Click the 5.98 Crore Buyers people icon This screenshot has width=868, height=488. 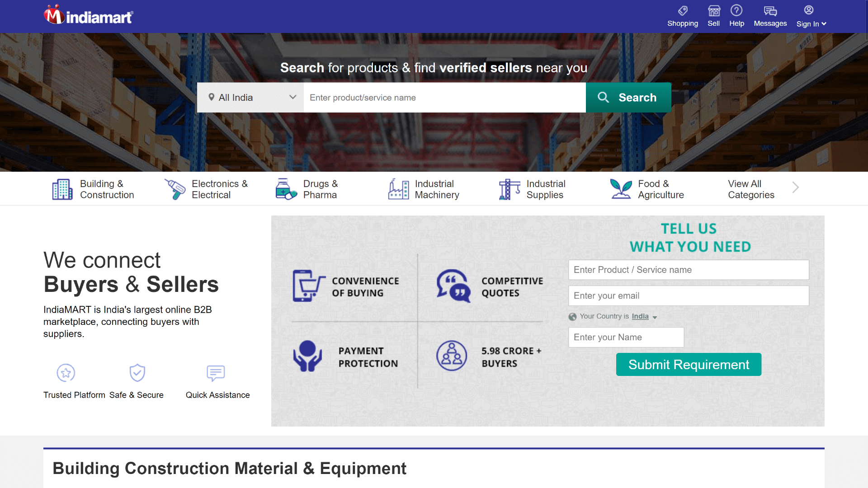(452, 356)
